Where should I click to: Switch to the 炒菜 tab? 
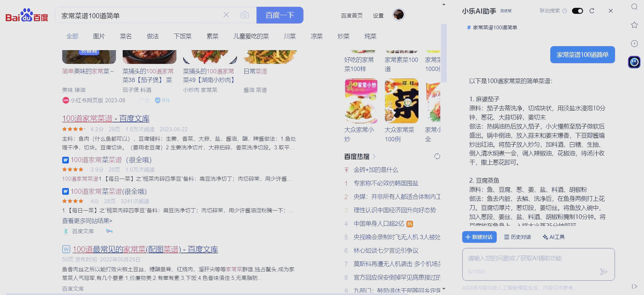(x=344, y=36)
